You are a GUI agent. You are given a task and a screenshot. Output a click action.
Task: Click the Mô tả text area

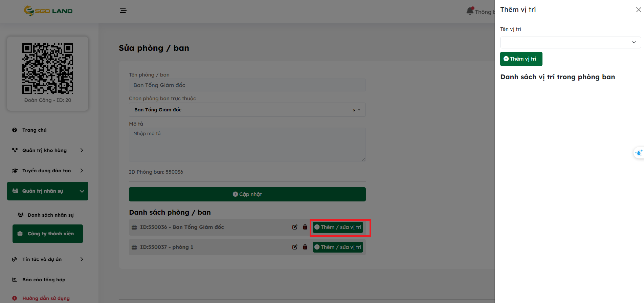point(247,144)
